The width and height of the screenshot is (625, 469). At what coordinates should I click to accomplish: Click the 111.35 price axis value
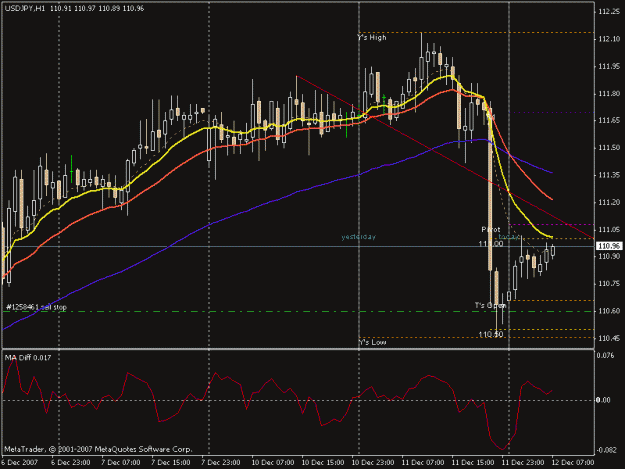tap(609, 175)
